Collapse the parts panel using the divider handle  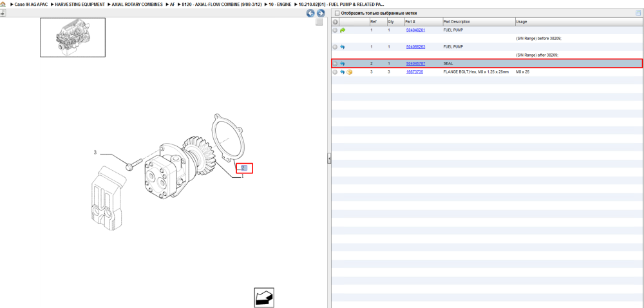point(329,159)
